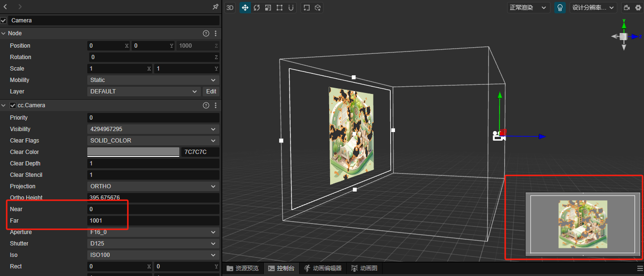This screenshot has height=276, width=644.
Task: Open the 设计分辨率 resolution dropdown
Action: 593,8
